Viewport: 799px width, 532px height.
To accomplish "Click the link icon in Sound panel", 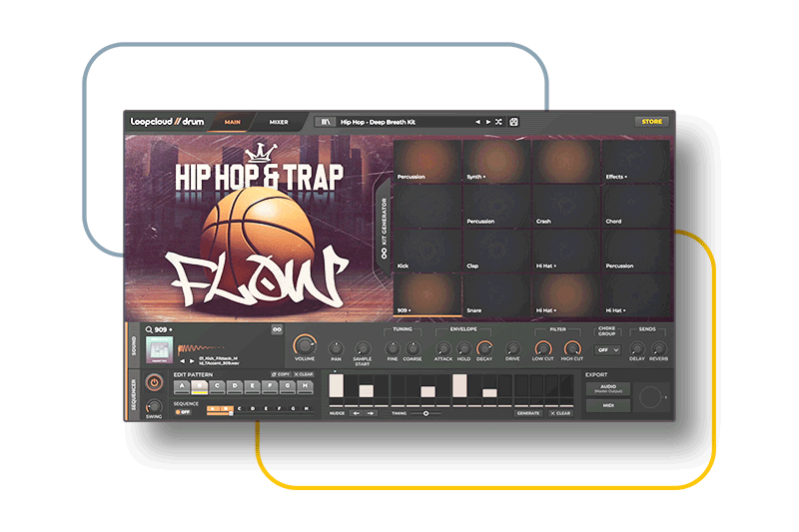I will 276,329.
